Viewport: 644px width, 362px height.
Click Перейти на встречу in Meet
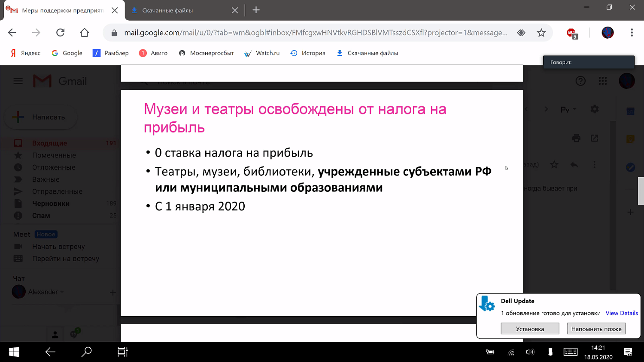tap(65, 259)
